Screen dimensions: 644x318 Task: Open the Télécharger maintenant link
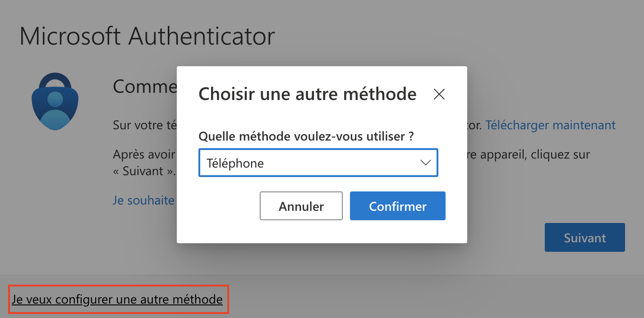pos(550,125)
